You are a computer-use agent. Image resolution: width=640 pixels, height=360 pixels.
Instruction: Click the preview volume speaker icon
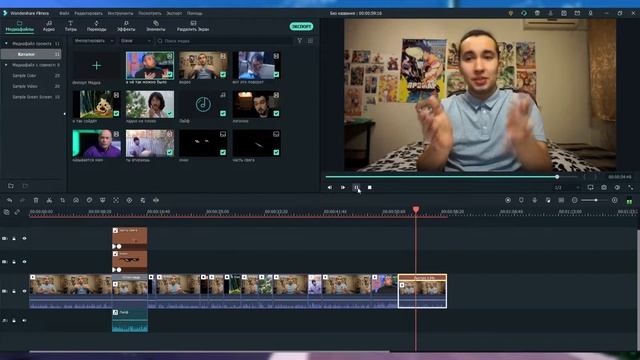coord(617,187)
